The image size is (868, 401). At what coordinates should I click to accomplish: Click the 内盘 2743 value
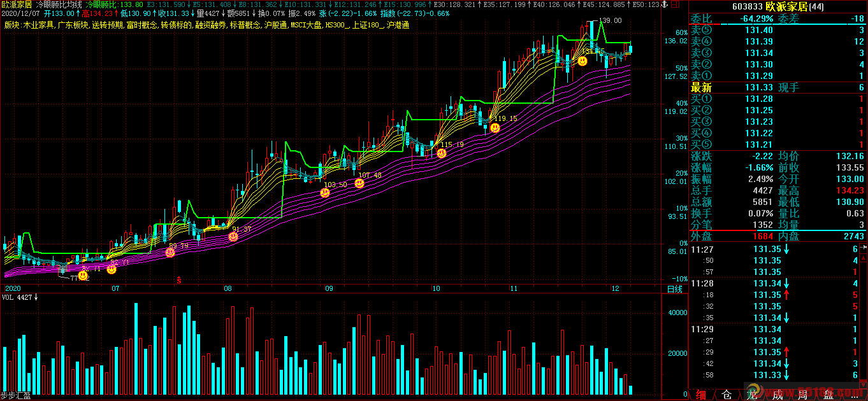tap(853, 236)
